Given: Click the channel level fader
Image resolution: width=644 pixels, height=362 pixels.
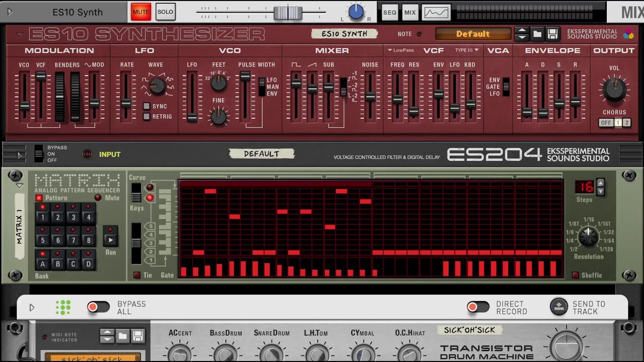Looking at the screenshot, I should tap(288, 12).
